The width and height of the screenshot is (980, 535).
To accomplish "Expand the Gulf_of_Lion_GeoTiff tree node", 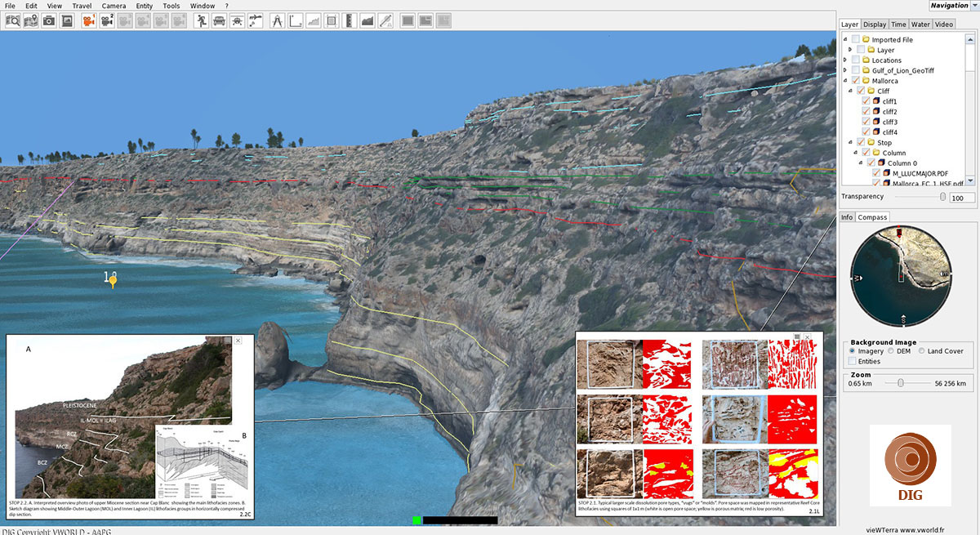I will 844,71.
